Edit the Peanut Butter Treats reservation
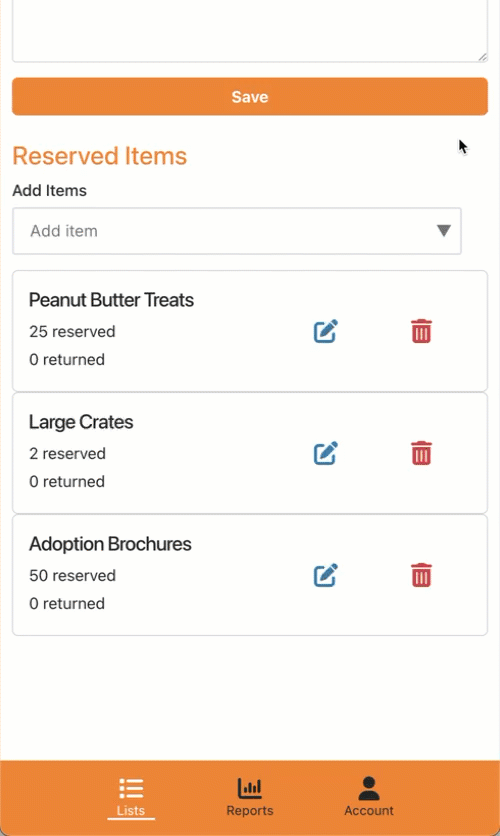 coord(325,331)
